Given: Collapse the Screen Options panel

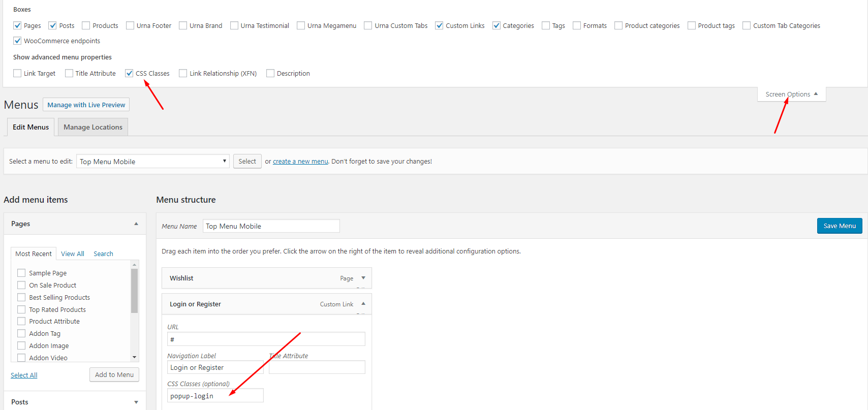Looking at the screenshot, I should pos(791,94).
